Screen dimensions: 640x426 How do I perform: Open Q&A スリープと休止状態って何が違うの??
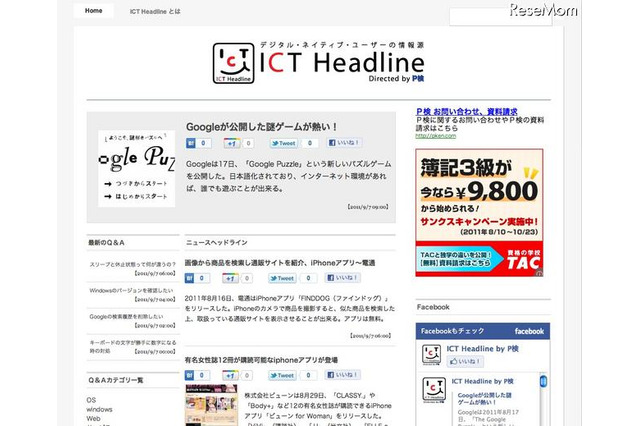pyautogui.click(x=133, y=264)
